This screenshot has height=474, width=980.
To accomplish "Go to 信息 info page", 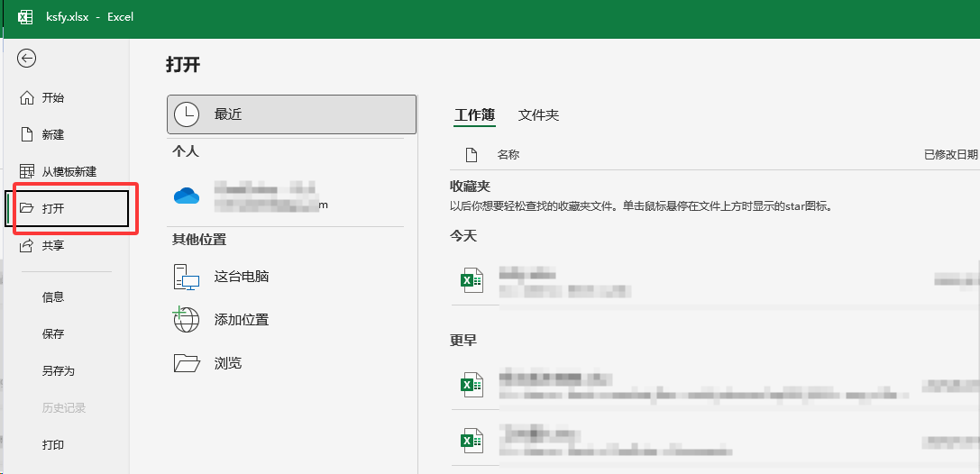I will tap(53, 297).
